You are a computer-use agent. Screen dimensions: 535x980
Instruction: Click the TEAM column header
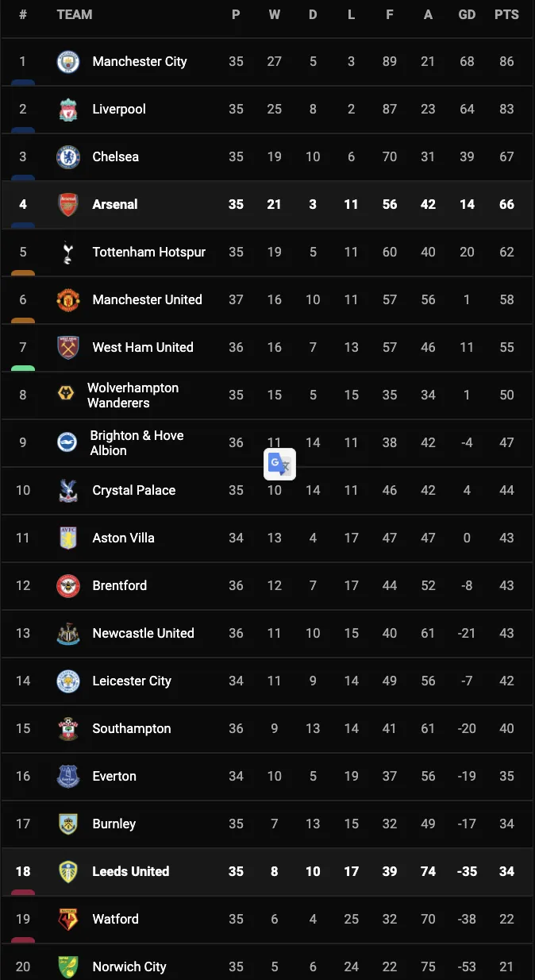pos(75,14)
